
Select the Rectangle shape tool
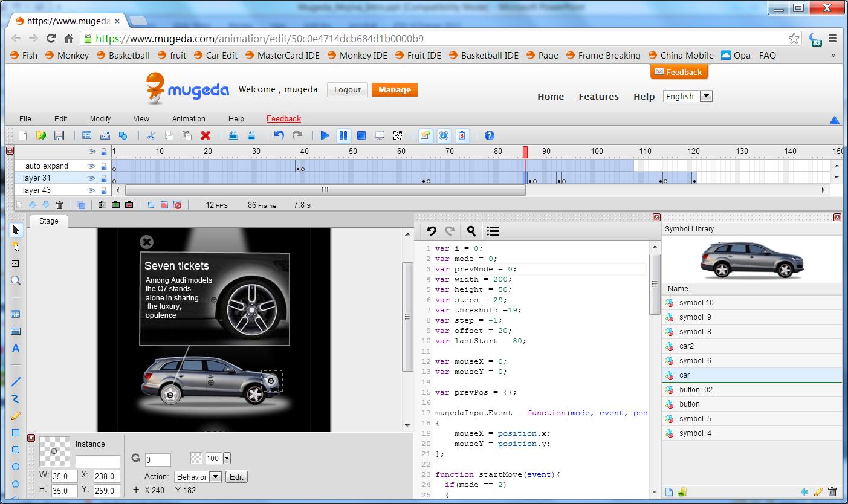[16, 433]
